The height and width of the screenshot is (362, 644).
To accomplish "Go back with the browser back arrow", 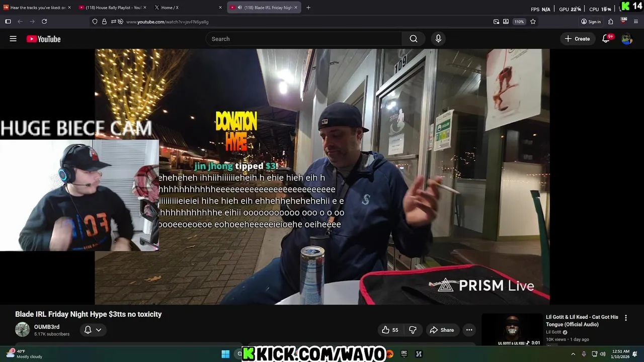I will (x=20, y=22).
